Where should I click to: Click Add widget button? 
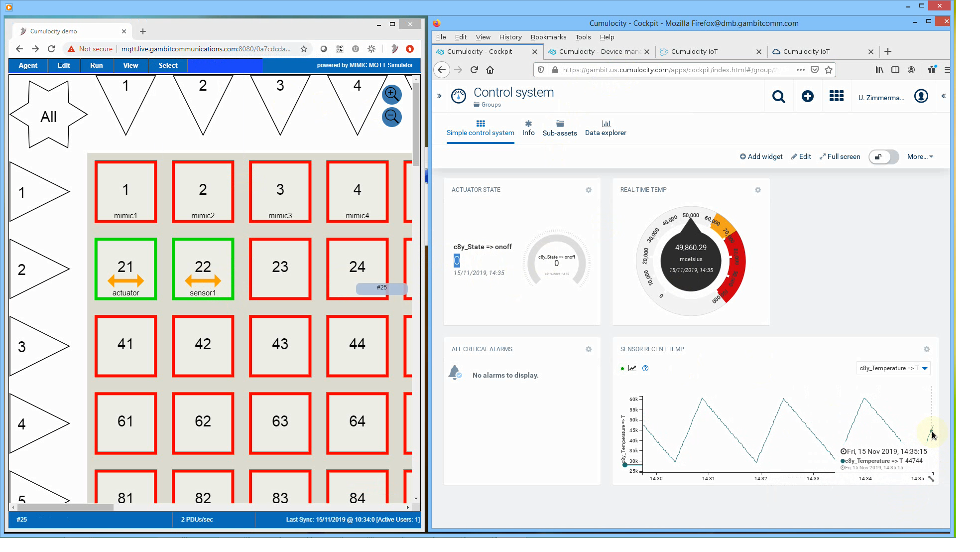click(761, 157)
